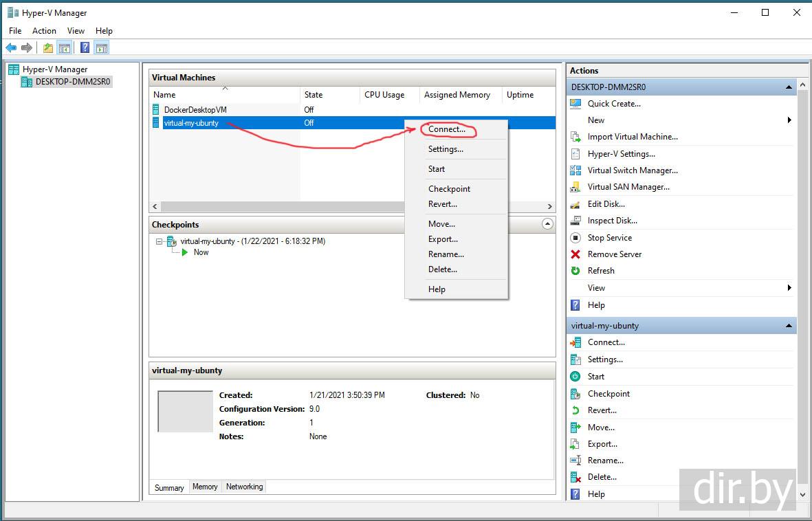Open the Action menu in menu bar

pyautogui.click(x=44, y=31)
